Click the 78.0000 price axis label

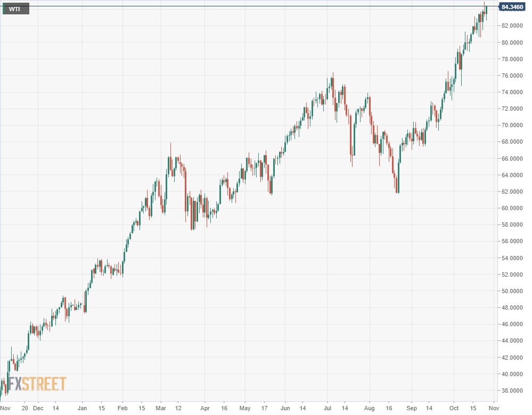(x=512, y=59)
